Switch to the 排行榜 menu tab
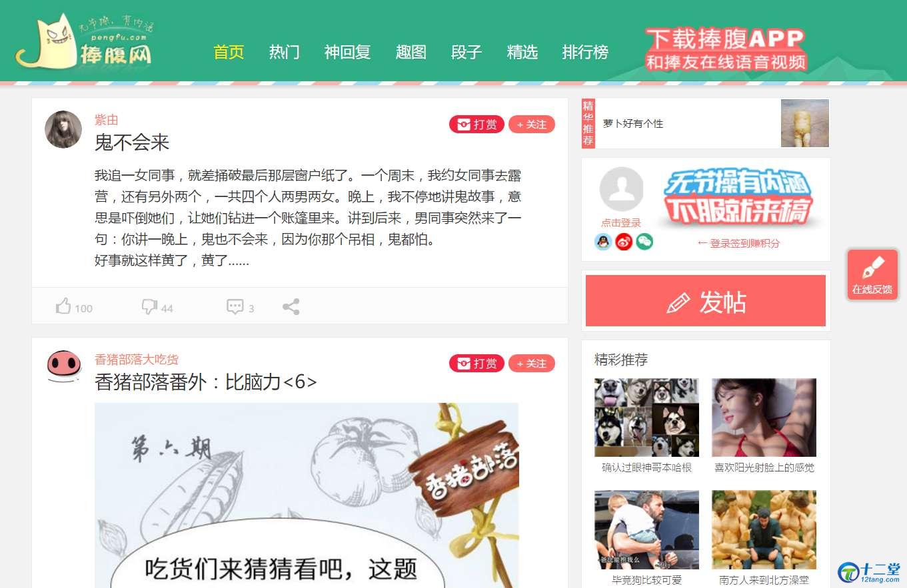This screenshot has height=588, width=907. [585, 52]
